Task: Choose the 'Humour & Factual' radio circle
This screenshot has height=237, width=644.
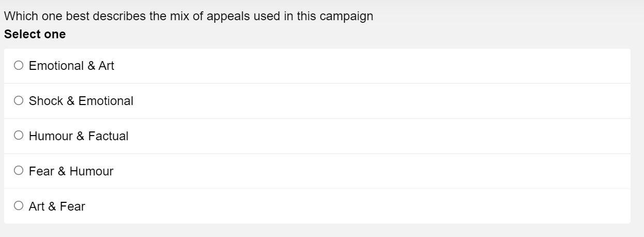Action: click(x=19, y=136)
